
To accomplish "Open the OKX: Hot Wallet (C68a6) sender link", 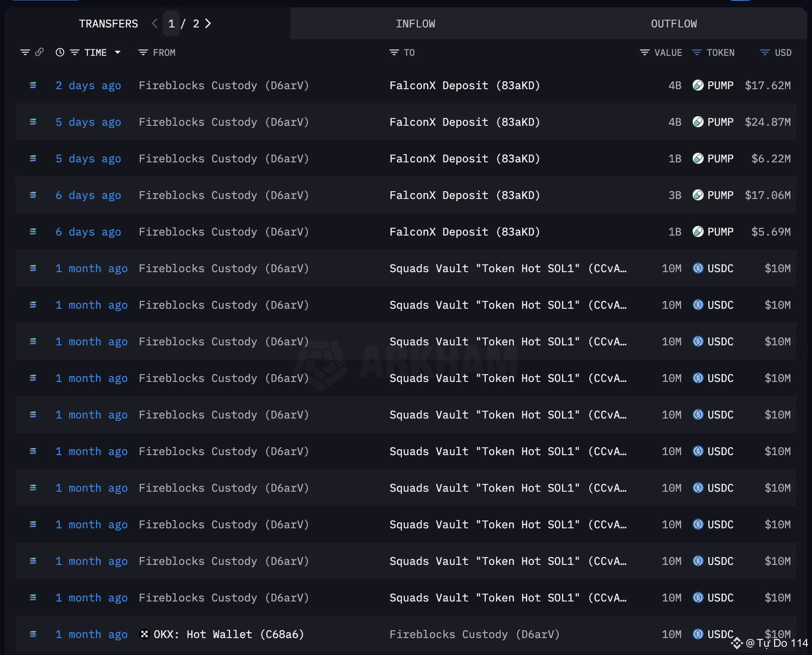I will pyautogui.click(x=229, y=634).
